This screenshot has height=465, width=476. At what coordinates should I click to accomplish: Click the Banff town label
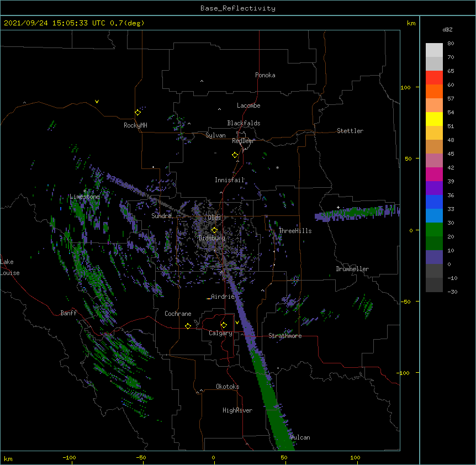click(68, 313)
